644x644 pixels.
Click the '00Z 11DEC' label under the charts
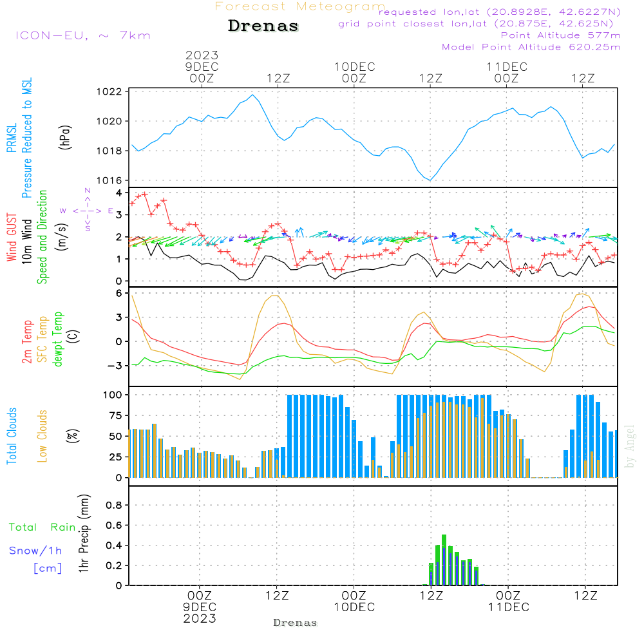click(509, 601)
